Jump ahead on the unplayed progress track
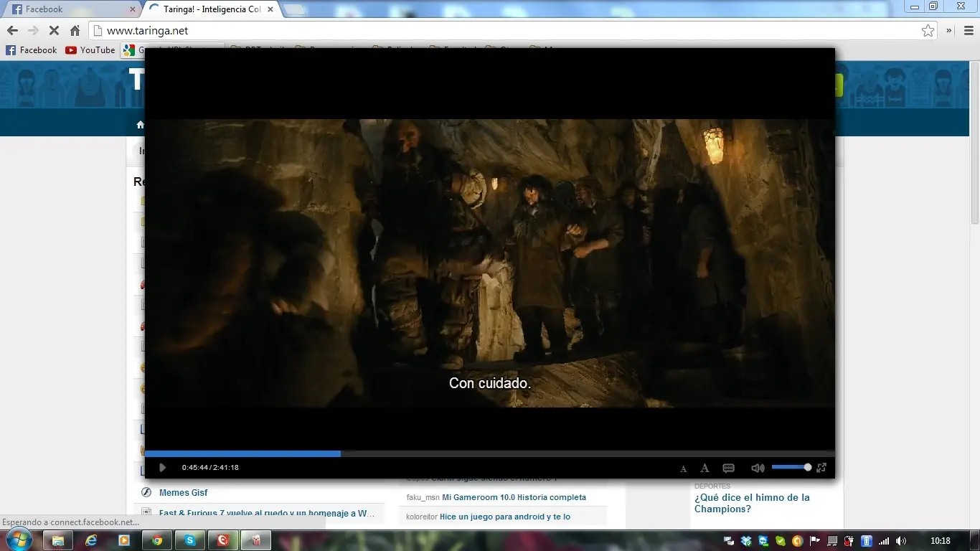The height and width of the screenshot is (551, 980). (x=588, y=453)
